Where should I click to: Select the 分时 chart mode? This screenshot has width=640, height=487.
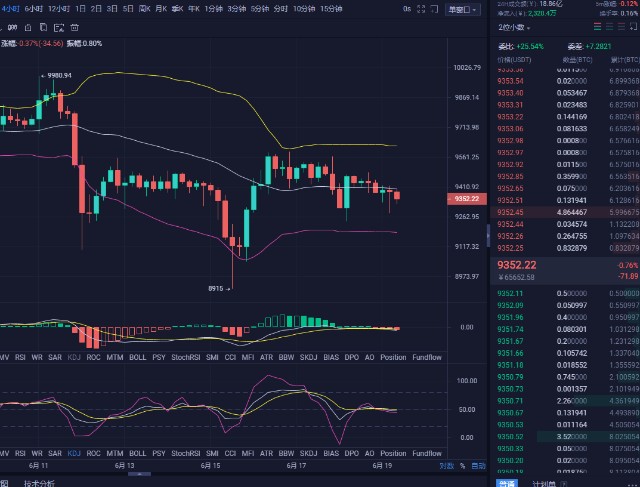click(280, 9)
